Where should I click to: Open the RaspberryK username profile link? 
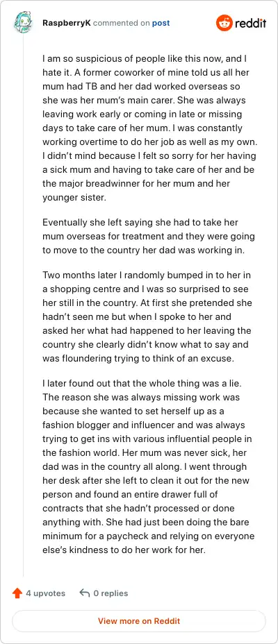67,23
